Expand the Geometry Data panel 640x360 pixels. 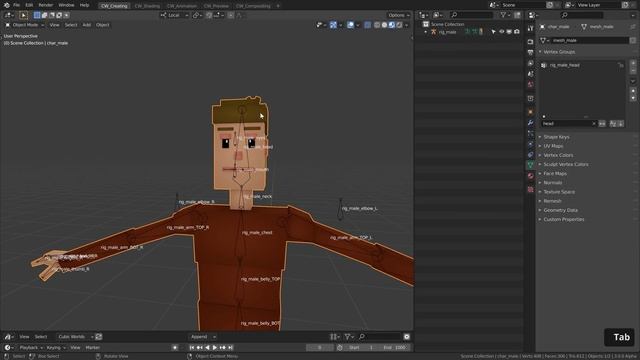(x=560, y=210)
